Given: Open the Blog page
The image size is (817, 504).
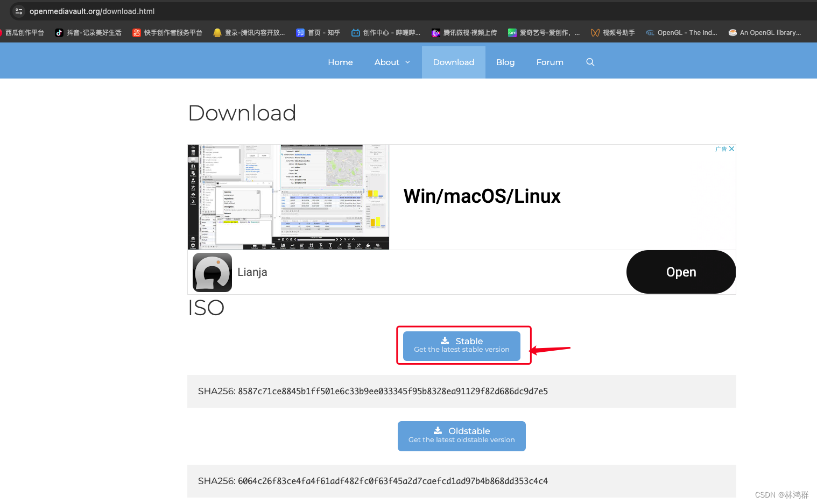Looking at the screenshot, I should click(505, 62).
